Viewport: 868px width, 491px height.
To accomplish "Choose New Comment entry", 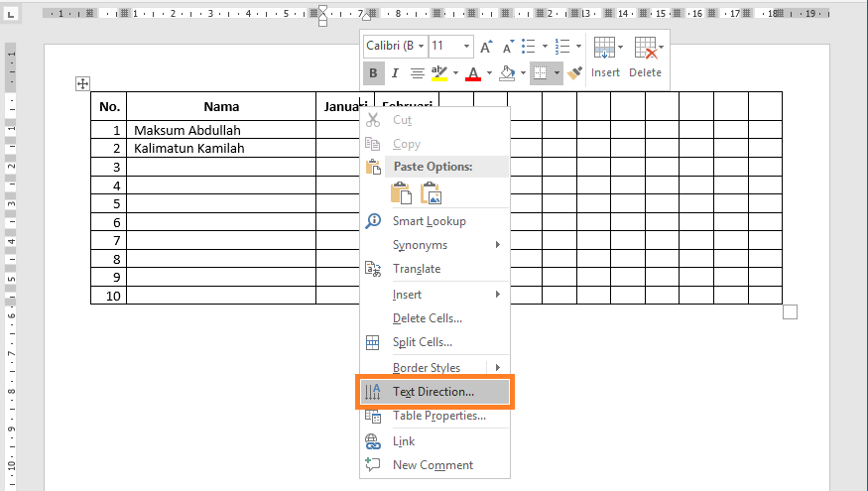I will pos(434,465).
